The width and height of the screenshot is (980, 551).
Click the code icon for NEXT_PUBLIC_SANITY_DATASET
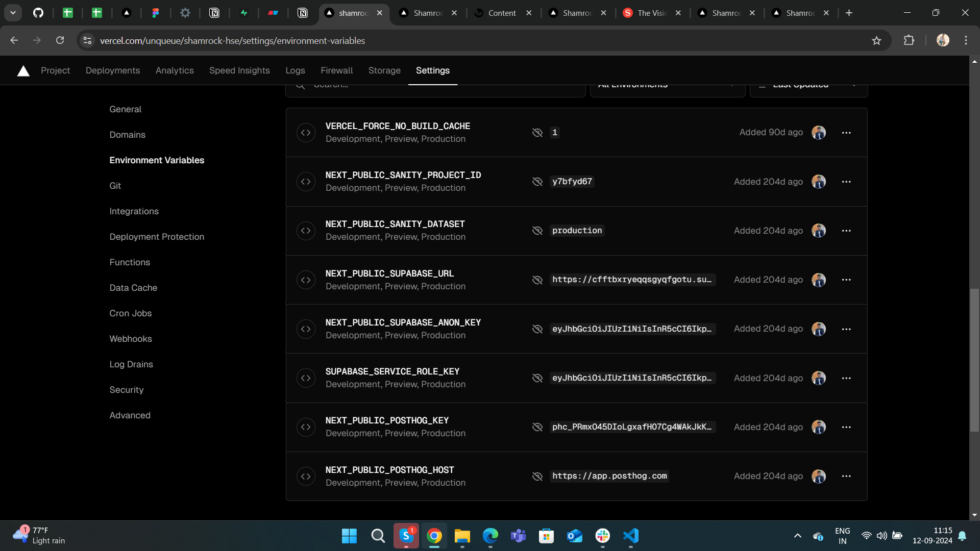[306, 231]
